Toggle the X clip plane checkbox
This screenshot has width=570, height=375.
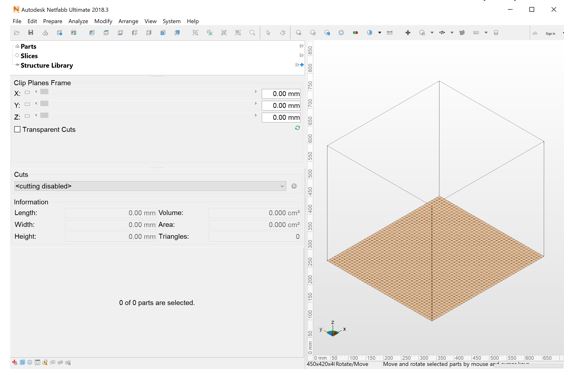27,92
